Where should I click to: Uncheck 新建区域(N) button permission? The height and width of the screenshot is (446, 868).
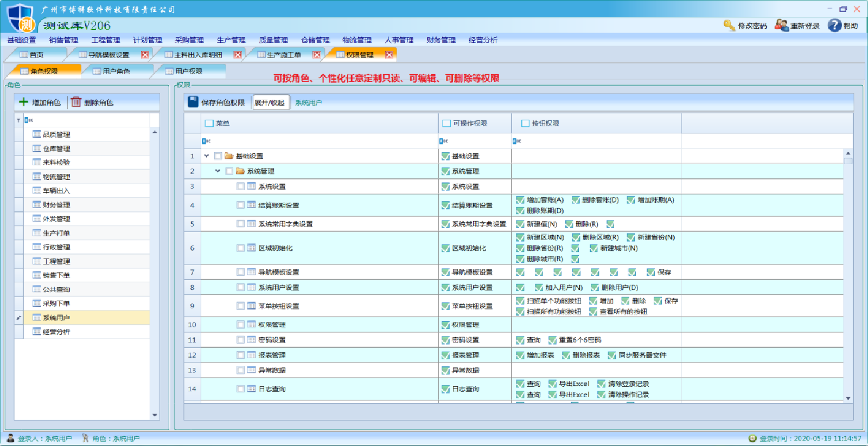[520, 237]
